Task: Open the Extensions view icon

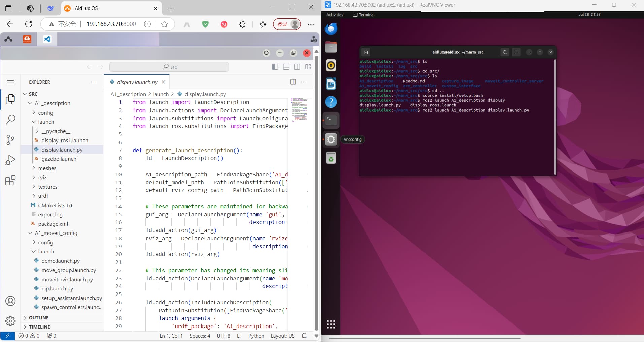Action: (10, 181)
